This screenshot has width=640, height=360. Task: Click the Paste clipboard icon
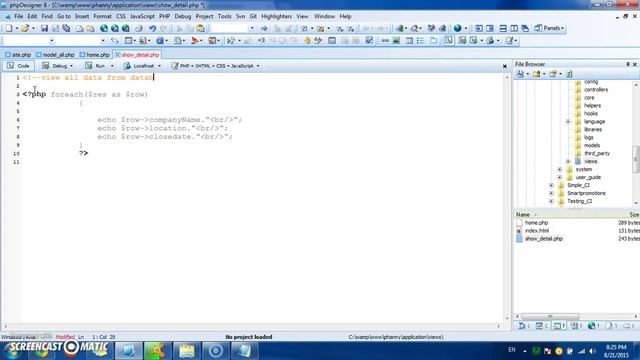point(200,28)
